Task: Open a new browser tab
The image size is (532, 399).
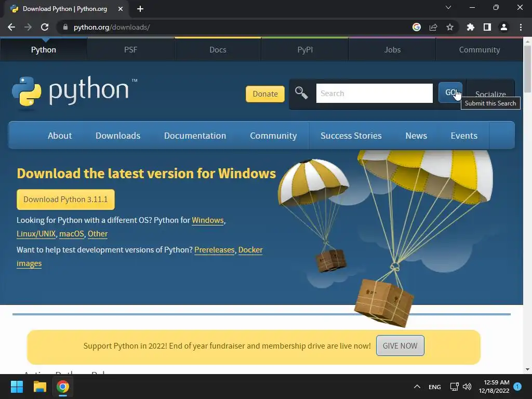Action: (140, 9)
